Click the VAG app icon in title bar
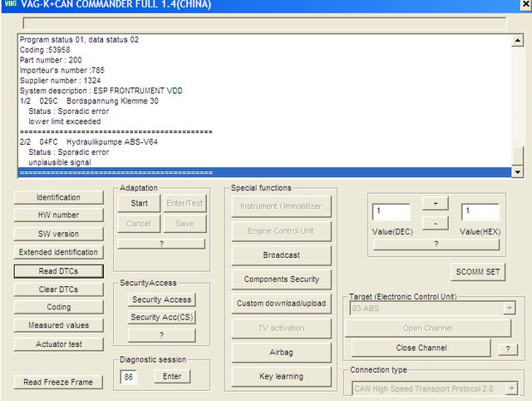The image size is (532, 401). coord(10,3)
